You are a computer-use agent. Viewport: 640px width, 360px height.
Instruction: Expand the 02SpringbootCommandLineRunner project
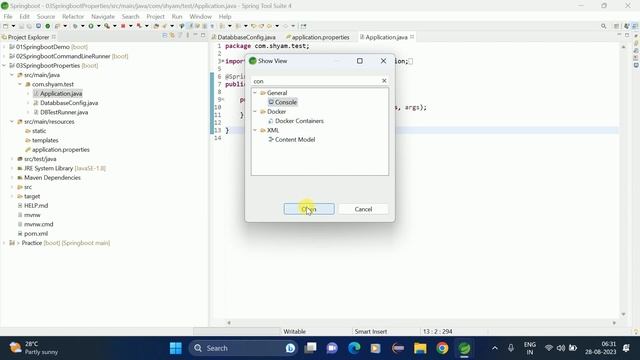click(4, 56)
